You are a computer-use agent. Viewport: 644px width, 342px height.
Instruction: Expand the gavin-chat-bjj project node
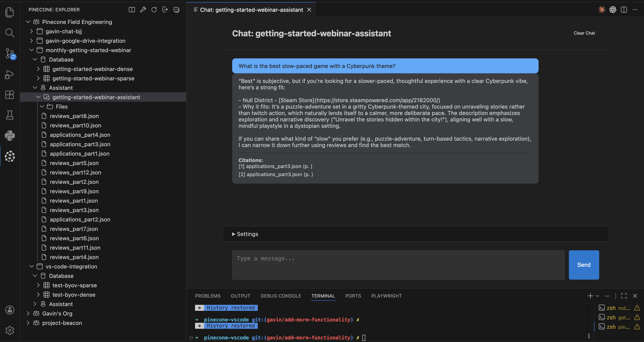tap(31, 31)
